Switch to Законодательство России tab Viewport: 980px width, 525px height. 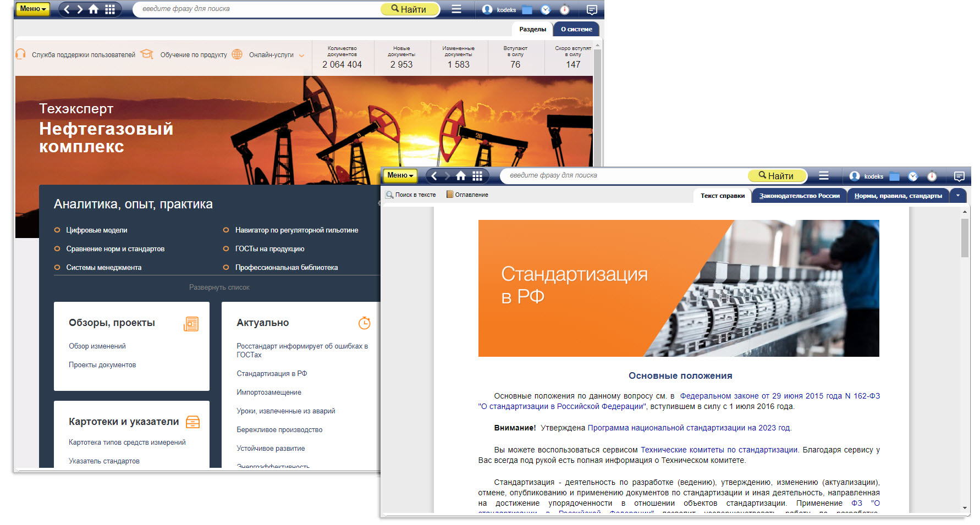click(x=800, y=196)
